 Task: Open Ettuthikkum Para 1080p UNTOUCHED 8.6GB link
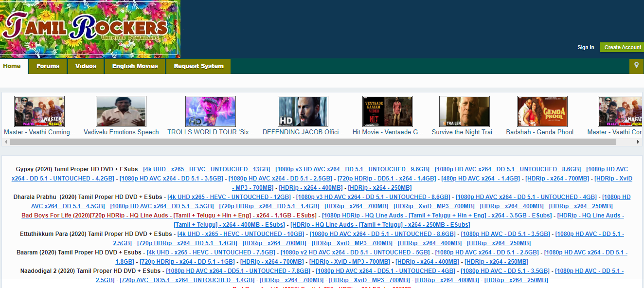click(382, 234)
